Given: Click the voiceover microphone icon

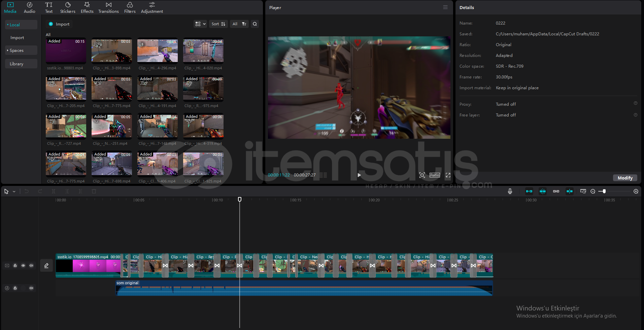Looking at the screenshot, I should coord(510,191).
